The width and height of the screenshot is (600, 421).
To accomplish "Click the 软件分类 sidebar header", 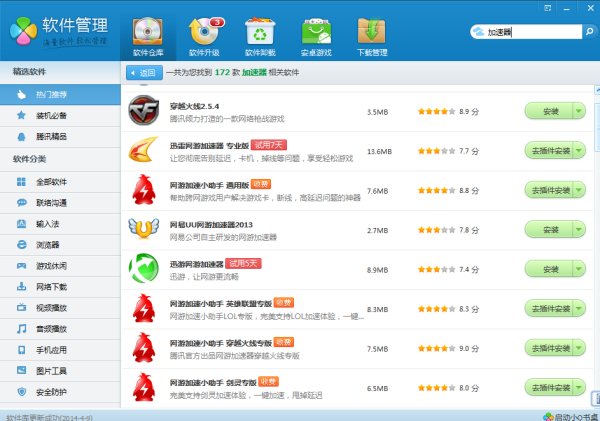I will pyautogui.click(x=29, y=159).
